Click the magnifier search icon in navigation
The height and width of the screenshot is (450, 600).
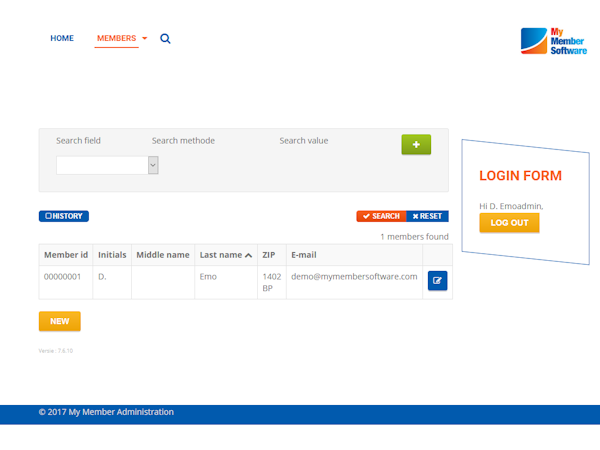[x=165, y=39]
